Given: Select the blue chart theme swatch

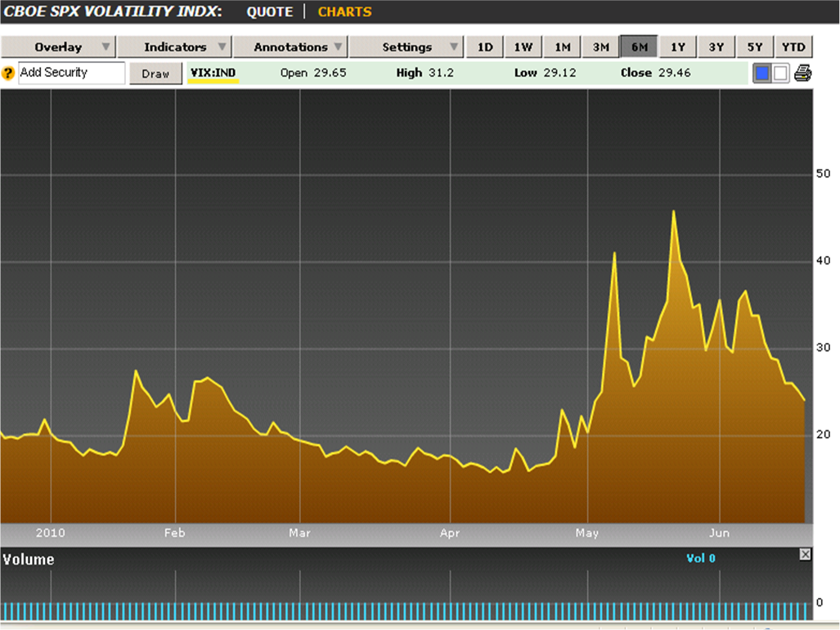Looking at the screenshot, I should tap(762, 73).
